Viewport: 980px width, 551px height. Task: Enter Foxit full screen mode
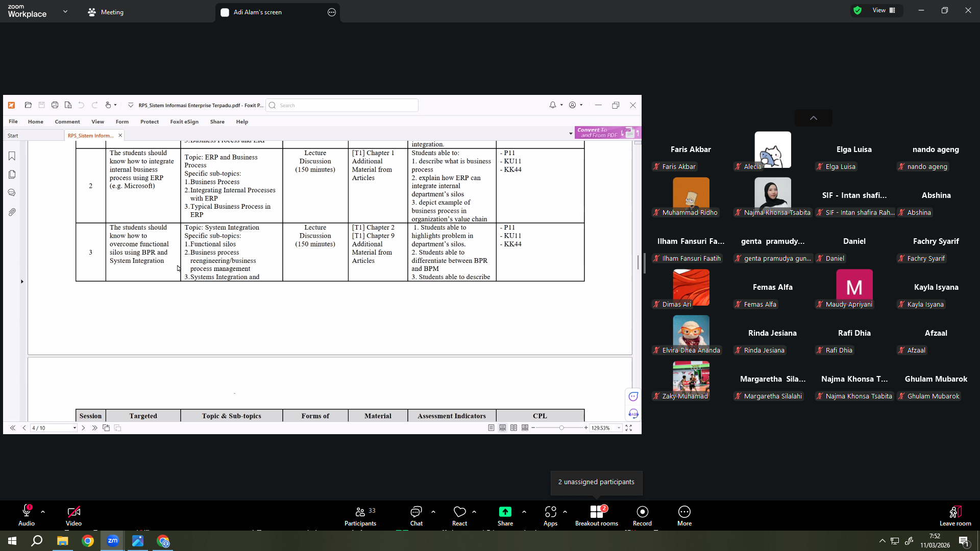click(x=629, y=428)
